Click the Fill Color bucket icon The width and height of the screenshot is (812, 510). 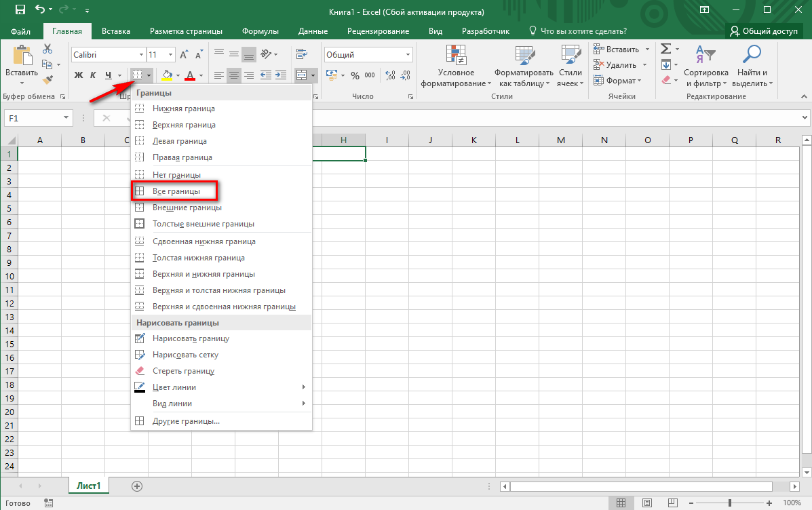(167, 75)
